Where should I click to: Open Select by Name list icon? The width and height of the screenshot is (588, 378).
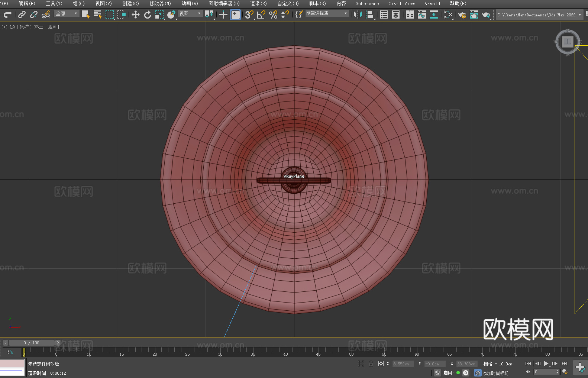pyautogui.click(x=97, y=14)
